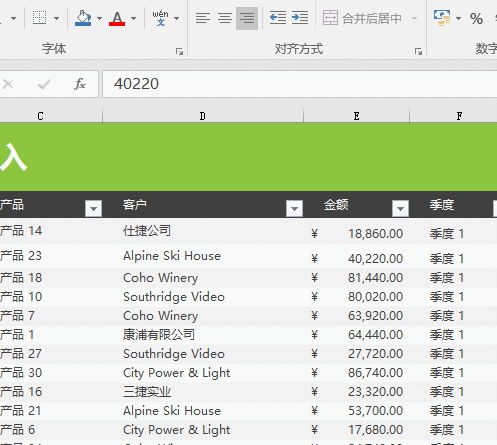Apply the fill color bucket icon
The height and width of the screenshot is (445, 497).
point(83,18)
